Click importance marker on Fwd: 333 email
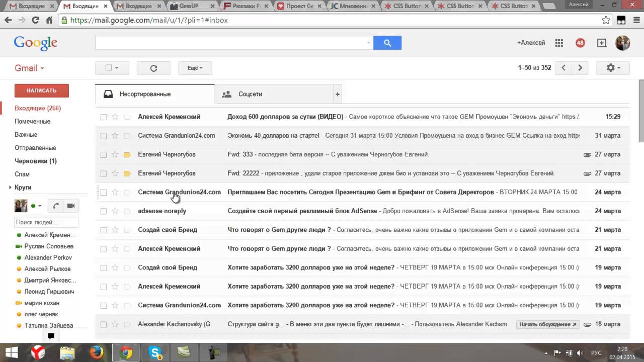644x362 pixels. coord(127,154)
